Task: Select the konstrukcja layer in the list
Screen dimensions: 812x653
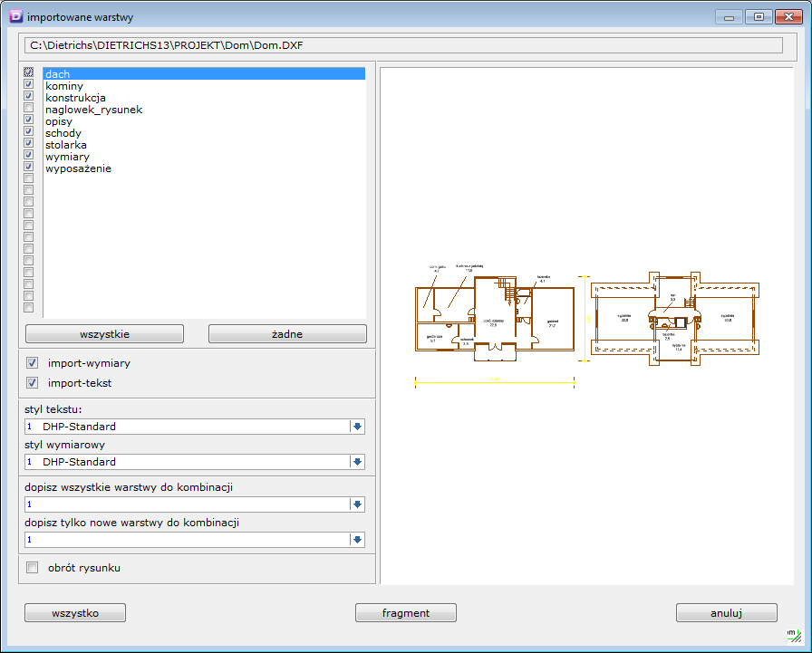Action: point(82,97)
